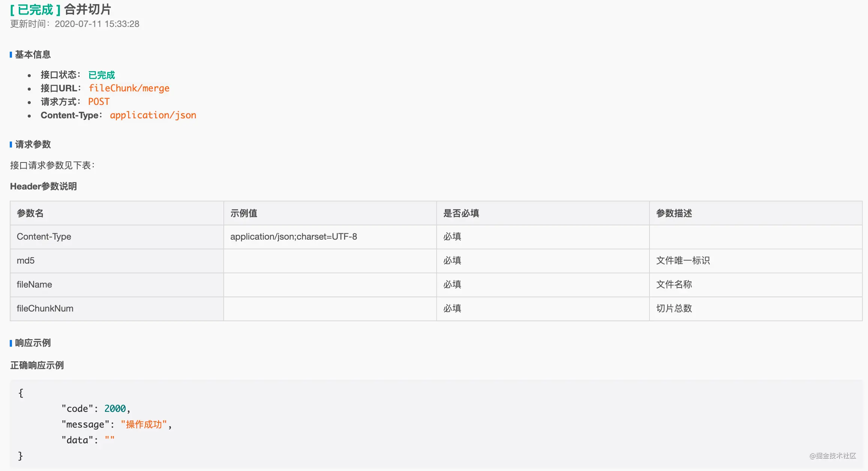Click the fileChunk/merge URL text

coord(129,88)
